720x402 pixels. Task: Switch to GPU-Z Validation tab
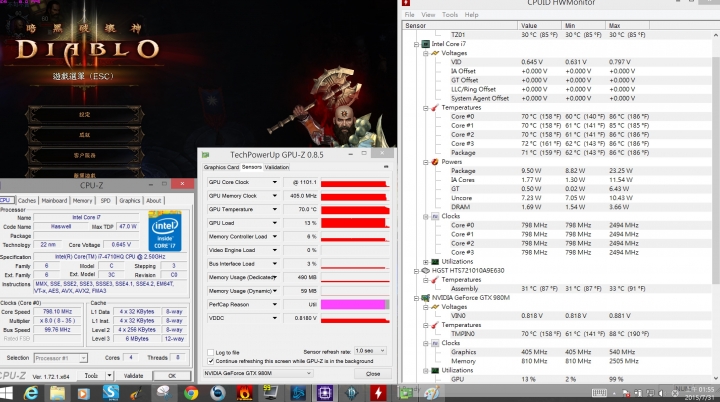tap(277, 167)
